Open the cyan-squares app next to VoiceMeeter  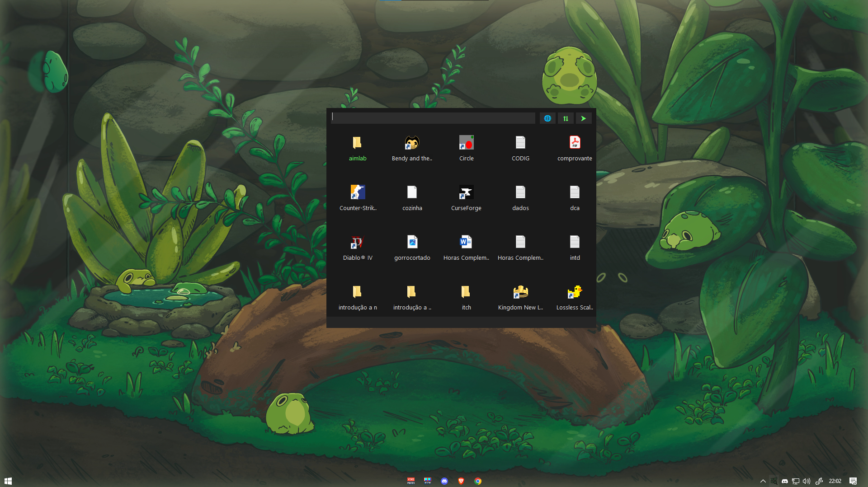[428, 481]
